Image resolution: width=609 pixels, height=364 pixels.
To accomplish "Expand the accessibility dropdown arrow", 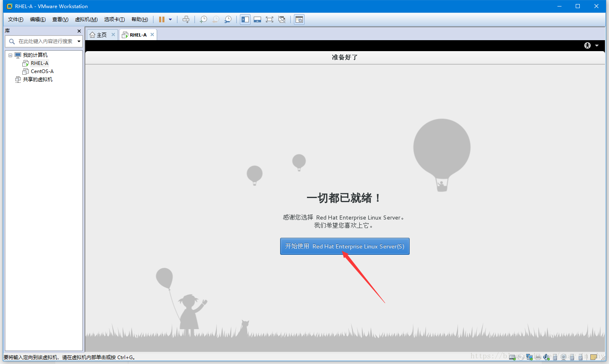I will point(597,45).
